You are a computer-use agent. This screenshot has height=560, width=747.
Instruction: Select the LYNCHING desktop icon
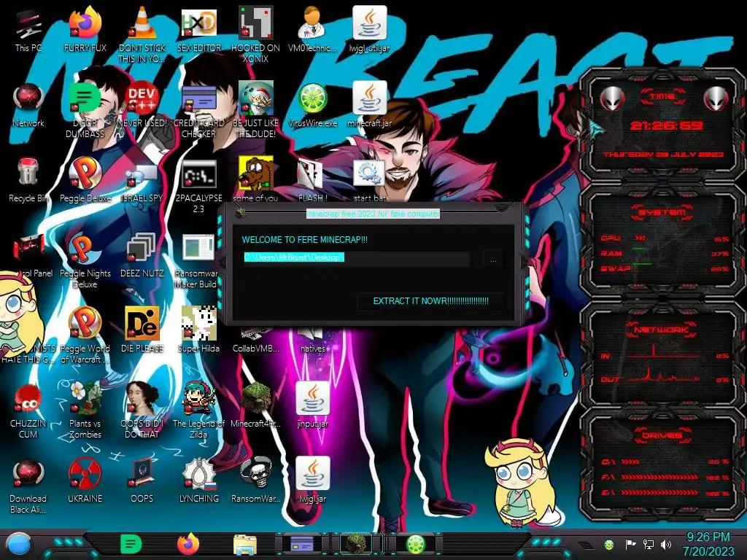click(x=198, y=480)
